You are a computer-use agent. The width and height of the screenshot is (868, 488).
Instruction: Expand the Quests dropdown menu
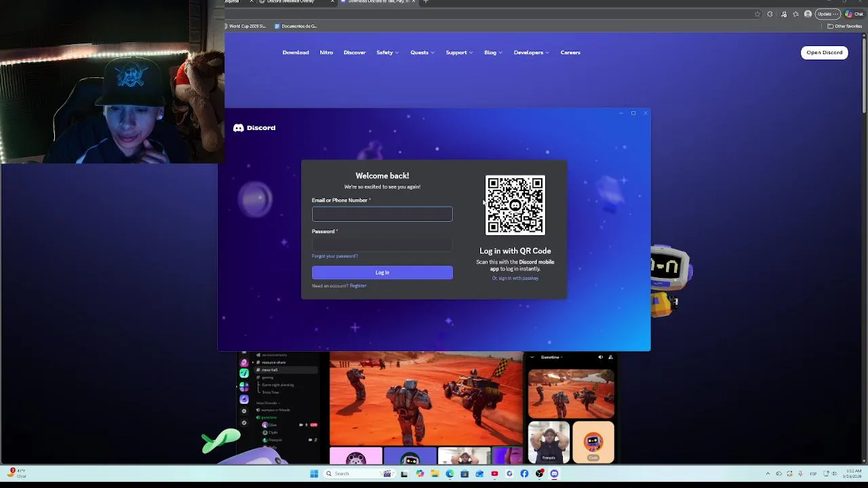coord(422,52)
